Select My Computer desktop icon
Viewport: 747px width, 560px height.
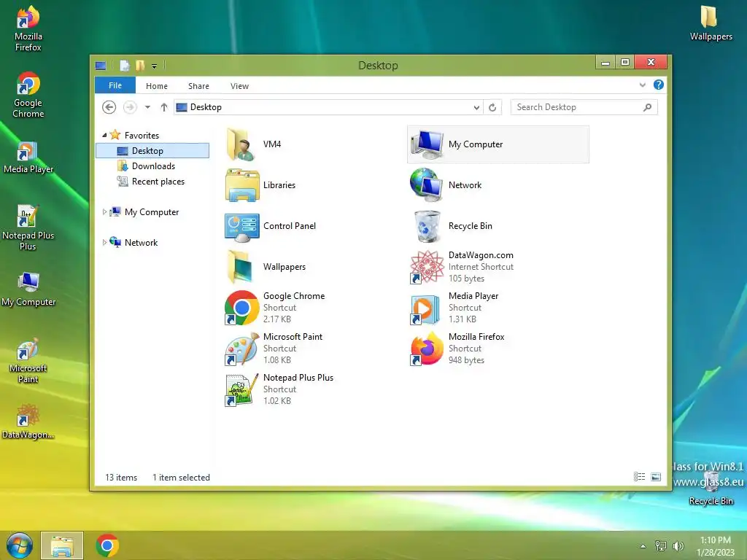[x=28, y=289]
